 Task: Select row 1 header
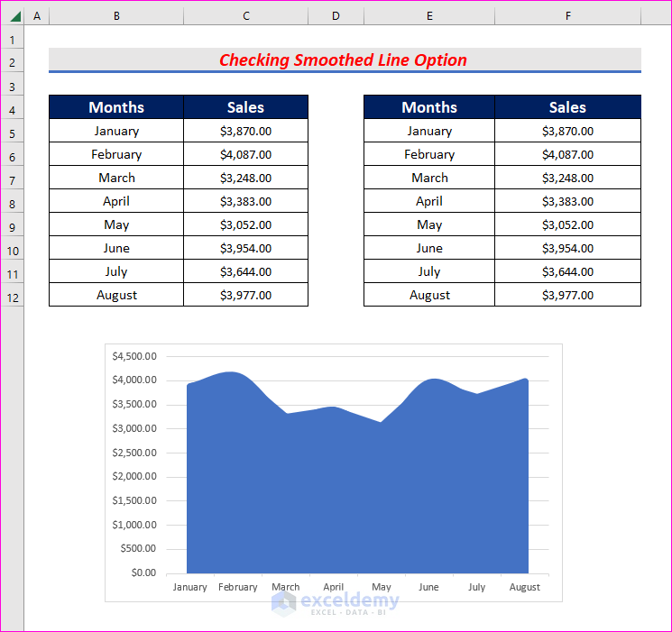(13, 36)
